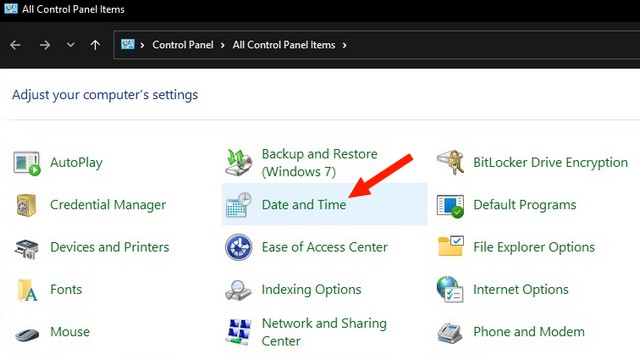Open the Indexing Options link
Screen dimensions: 640x360
pos(311,290)
